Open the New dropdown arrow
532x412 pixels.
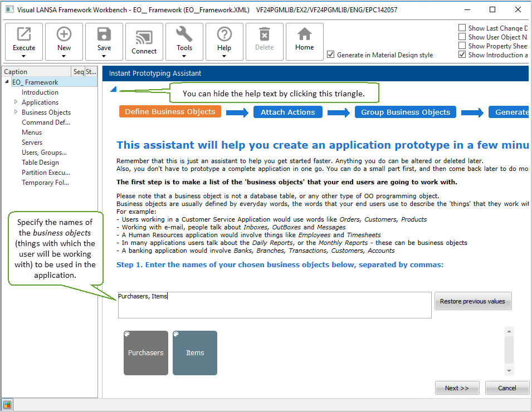64,56
